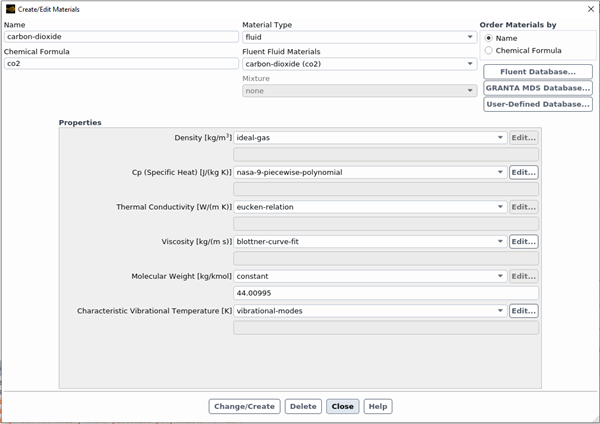Open Characteristic Vibrational Temperature dropdown
Screen dimensions: 600x424
(370, 311)
